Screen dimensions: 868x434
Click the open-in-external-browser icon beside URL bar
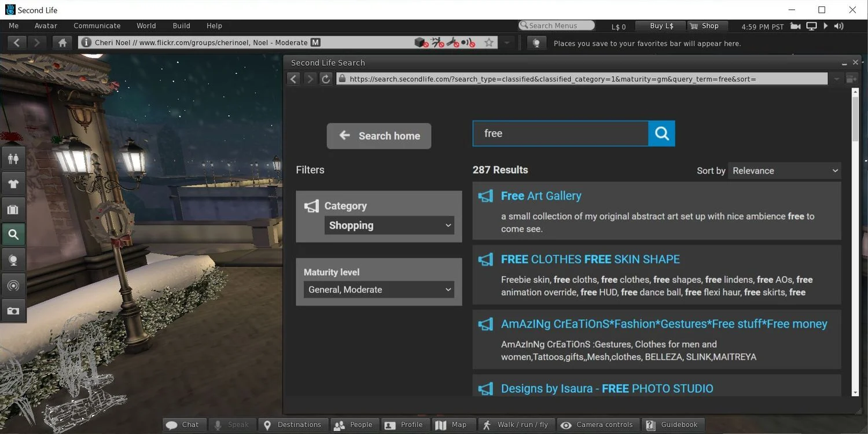(x=851, y=79)
